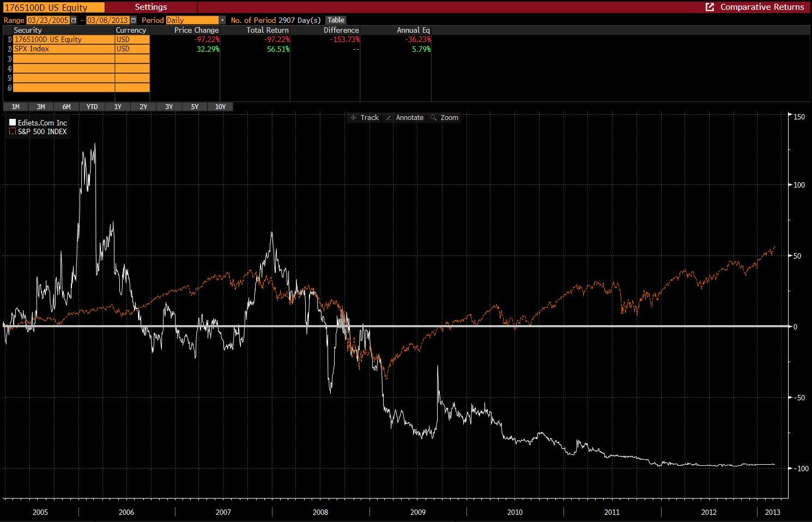
Task: Click the start date field 03/23/2005
Action: point(49,20)
